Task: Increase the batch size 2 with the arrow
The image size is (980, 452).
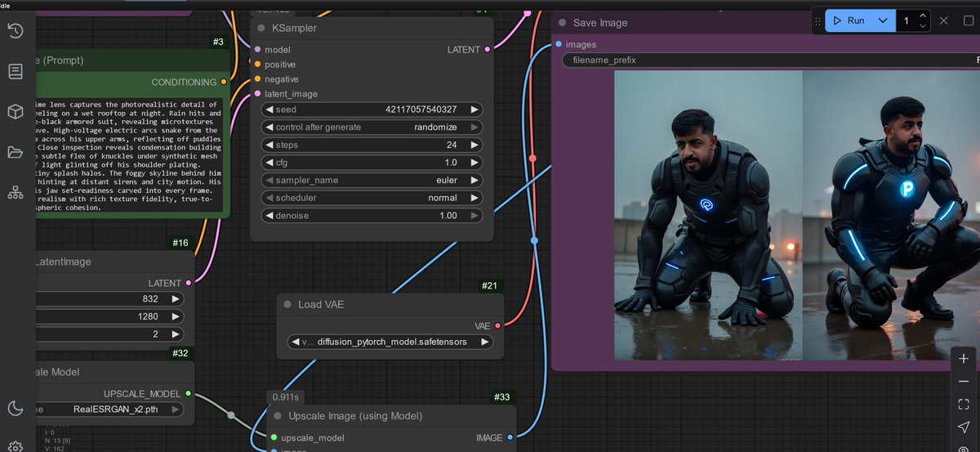Action: pyautogui.click(x=175, y=334)
